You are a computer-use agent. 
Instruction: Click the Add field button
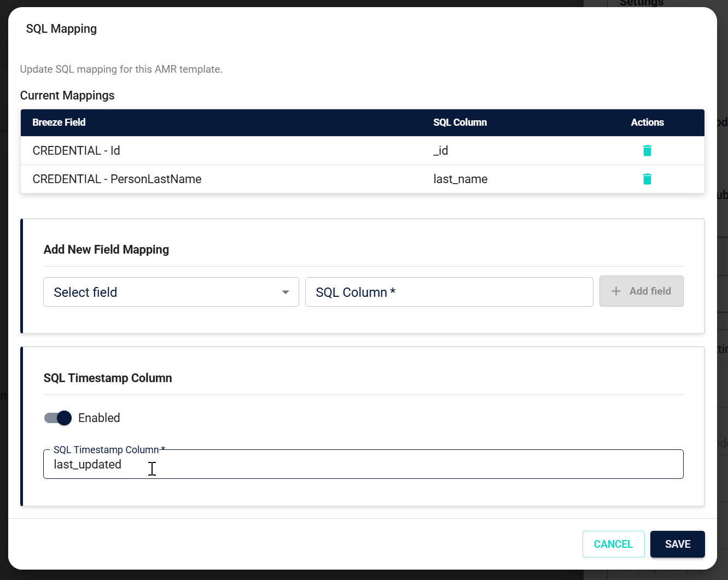point(641,291)
